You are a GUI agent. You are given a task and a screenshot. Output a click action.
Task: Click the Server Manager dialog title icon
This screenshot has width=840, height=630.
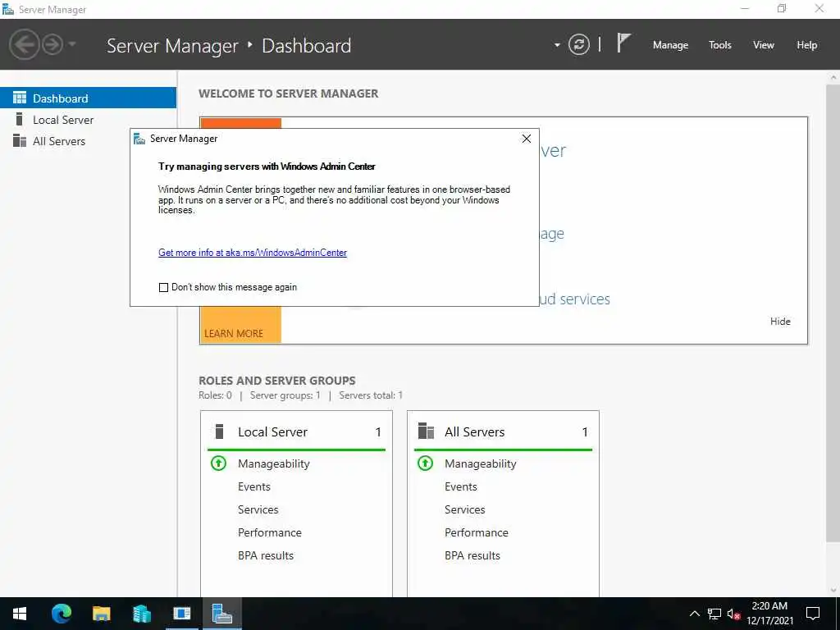pos(139,139)
